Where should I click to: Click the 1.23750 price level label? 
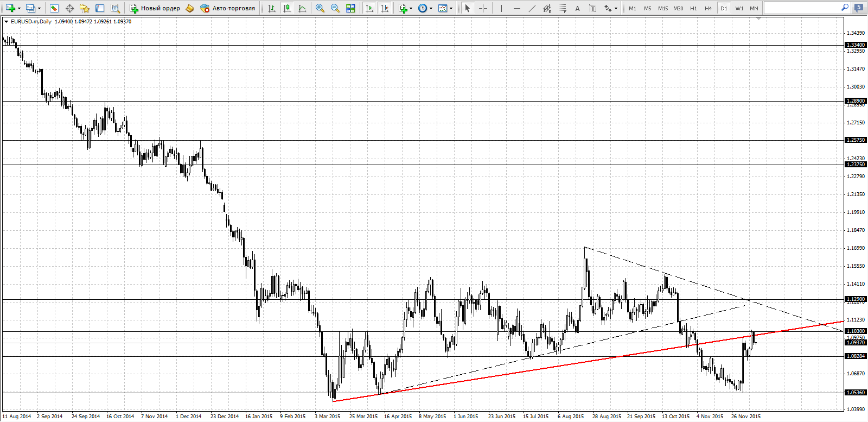[856, 165]
